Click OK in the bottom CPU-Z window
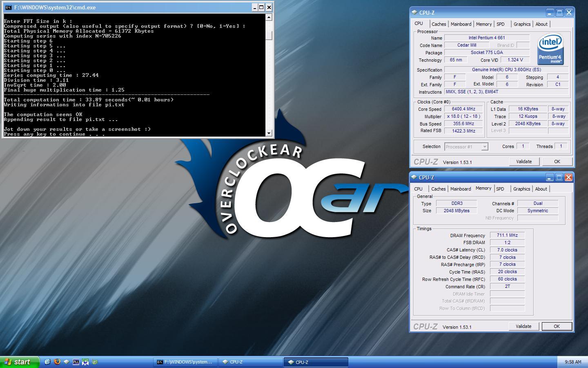The height and width of the screenshot is (368, 588). [x=557, y=326]
